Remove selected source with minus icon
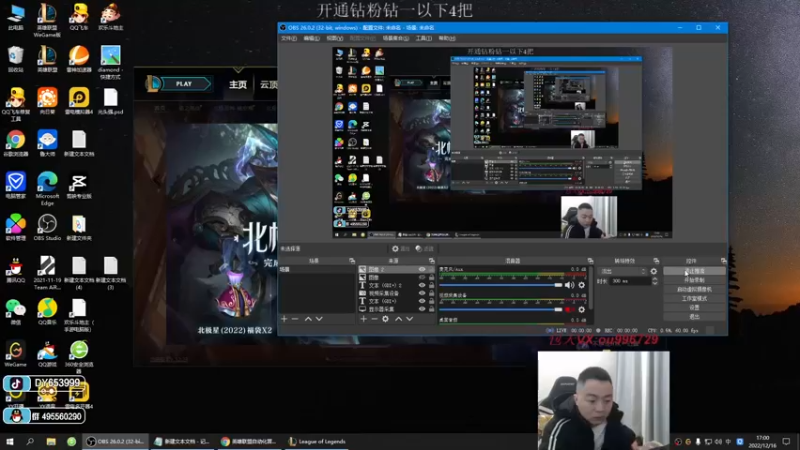 [x=374, y=319]
